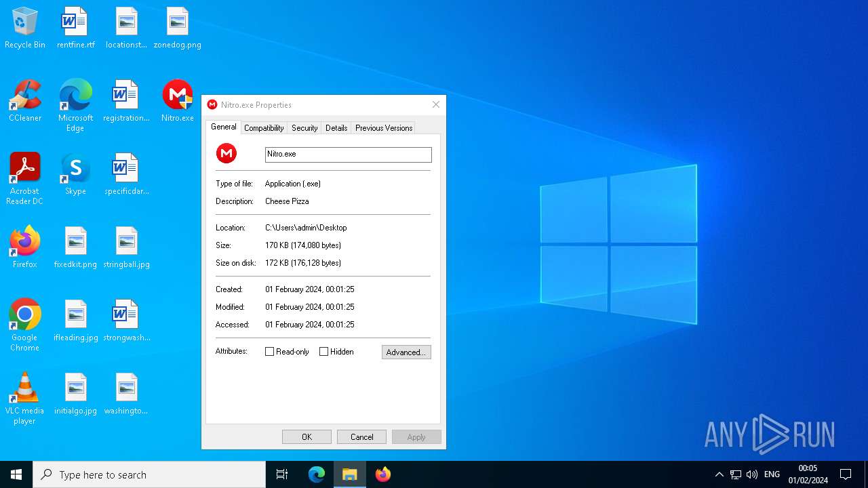This screenshot has width=868, height=488.
Task: Switch to File Explorer in taskbar
Action: 350,474
